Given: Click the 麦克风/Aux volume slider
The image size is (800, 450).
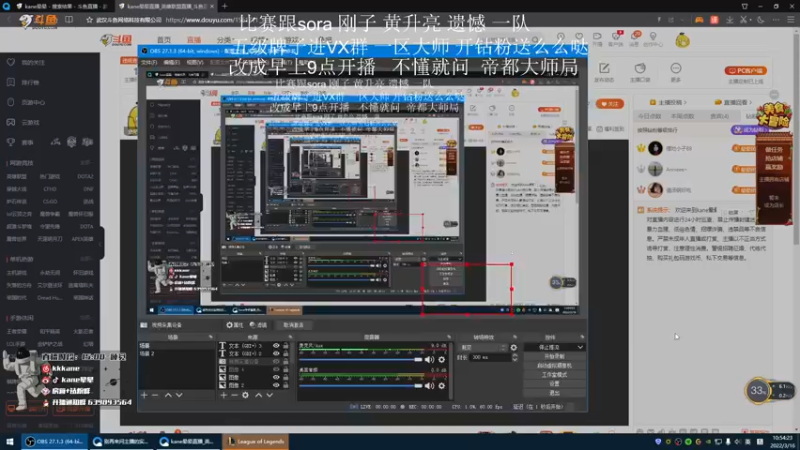Looking at the screenshot, I should point(361,360).
